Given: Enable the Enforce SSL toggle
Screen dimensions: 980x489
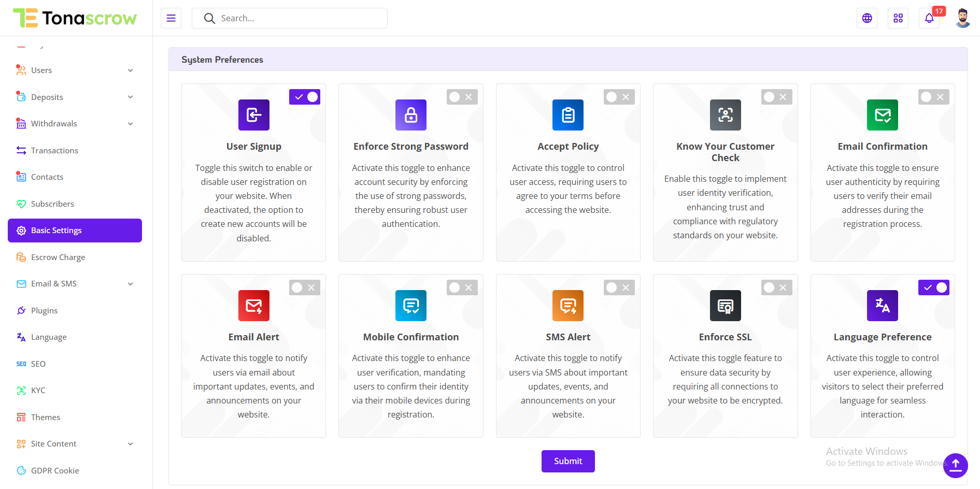Looking at the screenshot, I should (x=776, y=287).
